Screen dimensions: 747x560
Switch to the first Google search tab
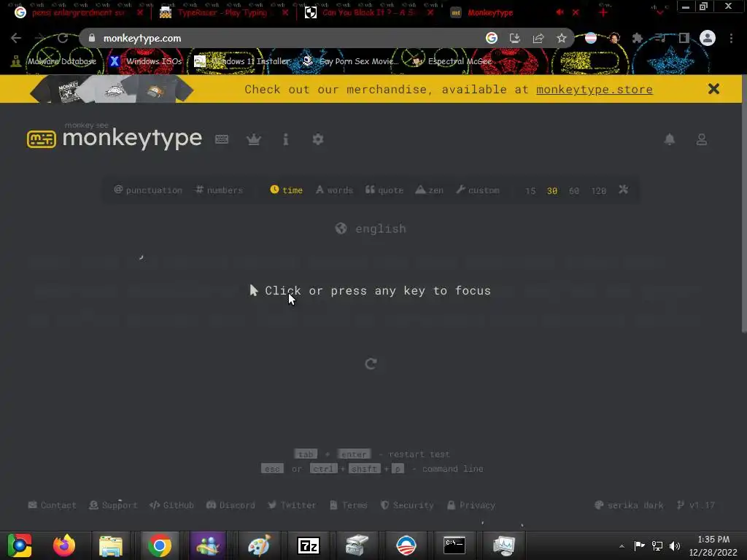click(76, 13)
